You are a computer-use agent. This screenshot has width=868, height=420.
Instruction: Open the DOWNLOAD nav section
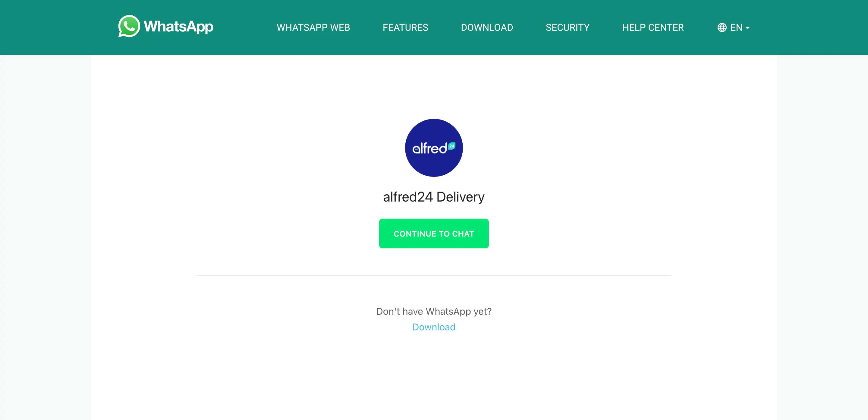[487, 27]
